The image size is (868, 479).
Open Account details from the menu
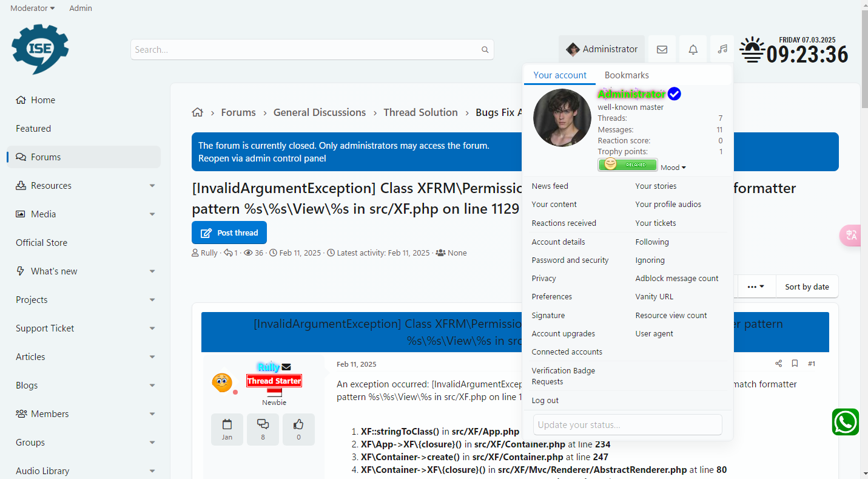(558, 242)
